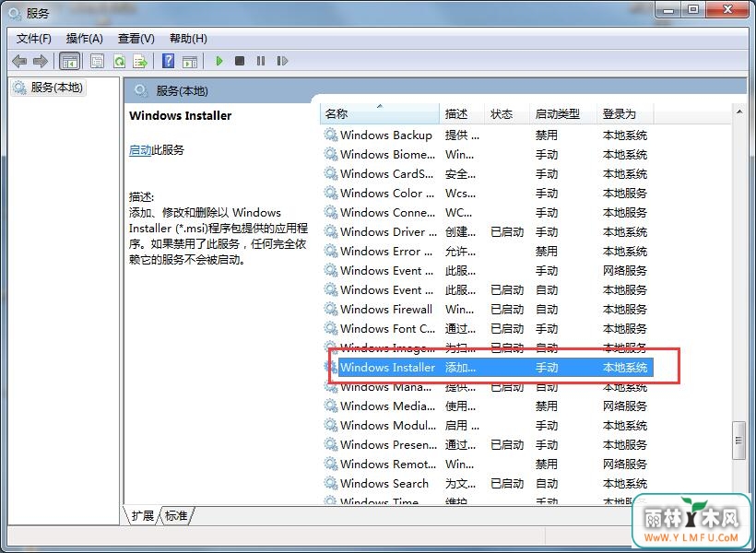This screenshot has width=756, height=553.
Task: Click the 本地服务 login cell of Windows Color
Action: tap(625, 193)
